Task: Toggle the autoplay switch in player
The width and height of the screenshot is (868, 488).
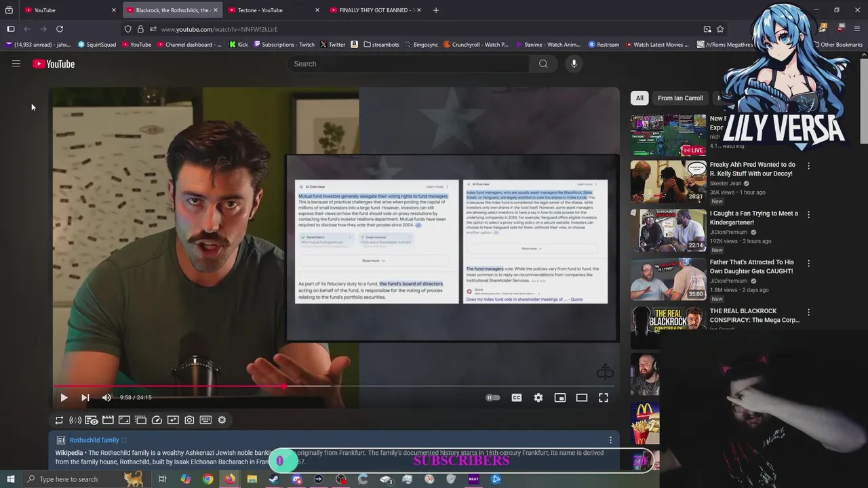Action: (x=493, y=398)
